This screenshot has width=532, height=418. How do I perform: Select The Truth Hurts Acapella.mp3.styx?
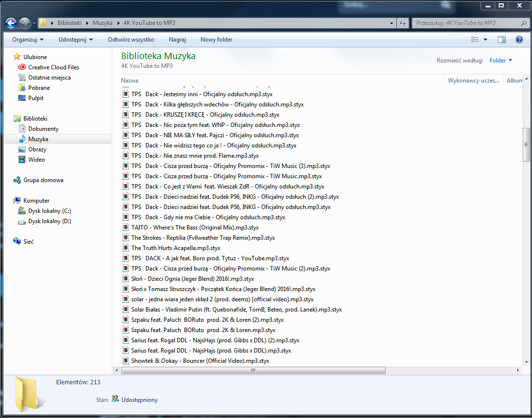point(176,248)
